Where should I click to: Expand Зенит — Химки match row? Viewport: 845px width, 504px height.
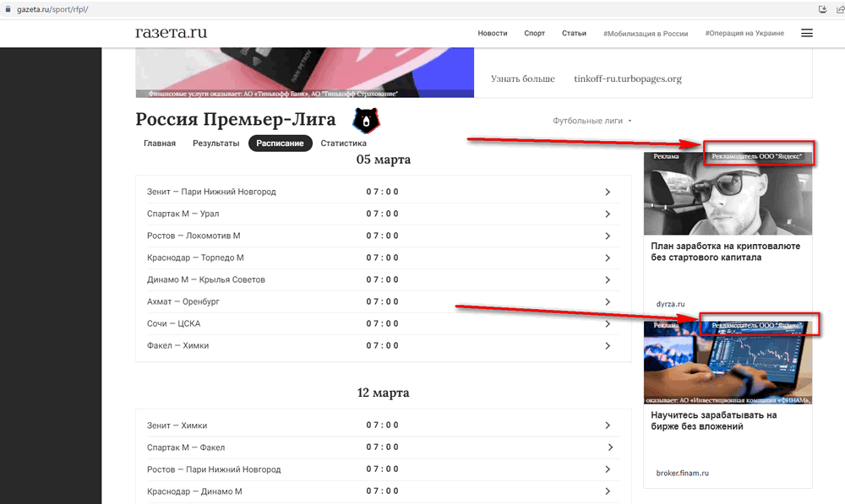[x=383, y=425]
